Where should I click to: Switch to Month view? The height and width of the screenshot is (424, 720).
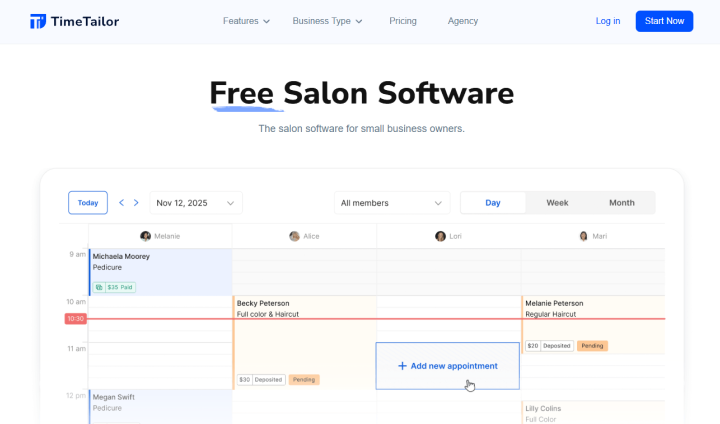[622, 203]
